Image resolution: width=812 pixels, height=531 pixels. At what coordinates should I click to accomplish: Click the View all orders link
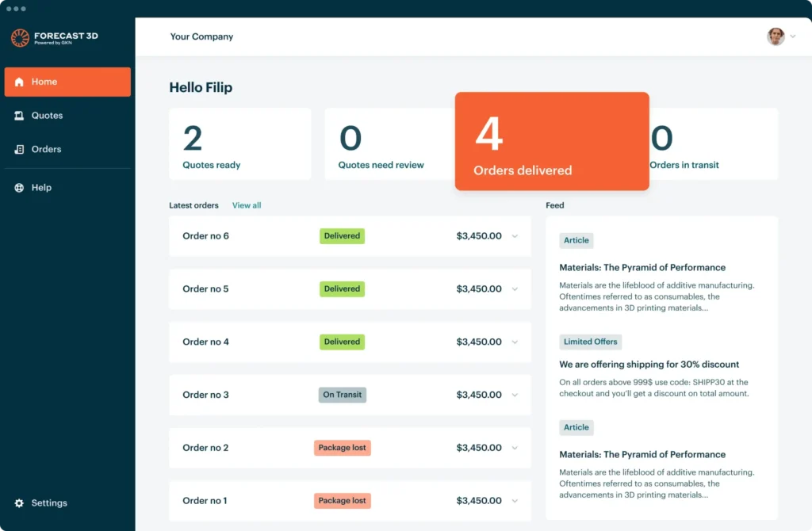(x=247, y=205)
